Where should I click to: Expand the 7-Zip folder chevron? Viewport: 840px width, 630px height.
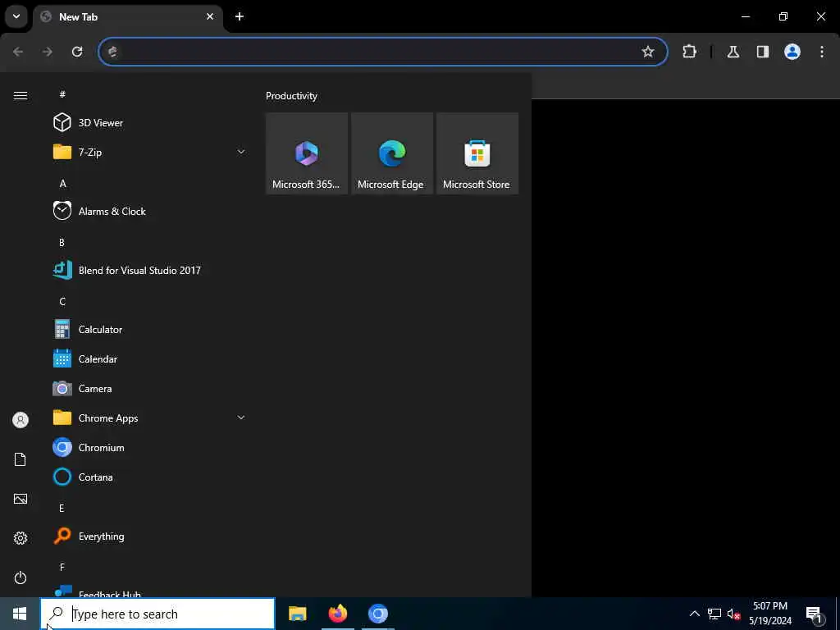241,152
